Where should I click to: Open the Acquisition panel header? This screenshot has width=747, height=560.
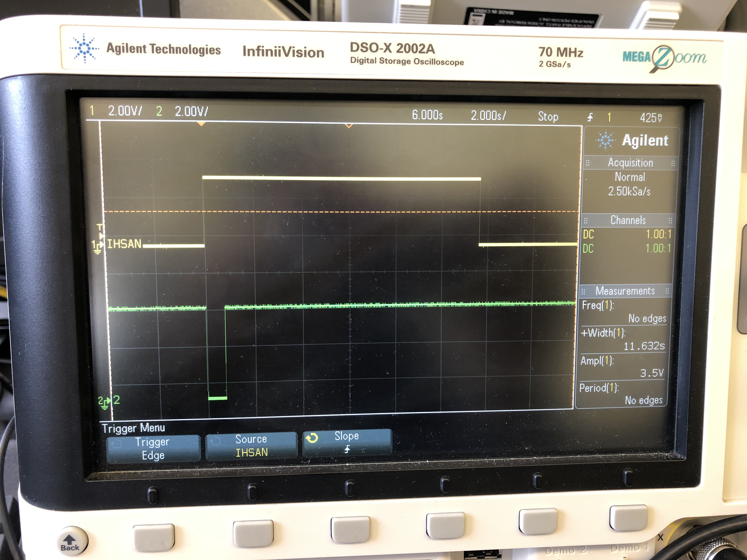630,163
